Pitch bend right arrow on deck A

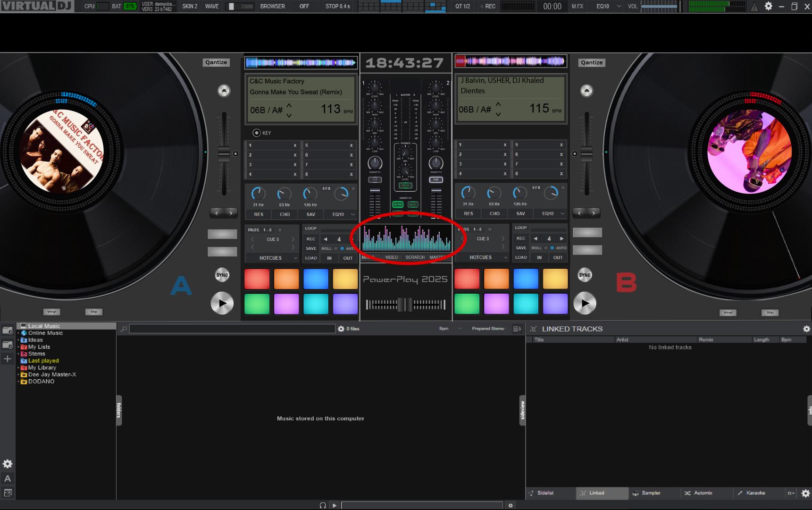click(231, 213)
